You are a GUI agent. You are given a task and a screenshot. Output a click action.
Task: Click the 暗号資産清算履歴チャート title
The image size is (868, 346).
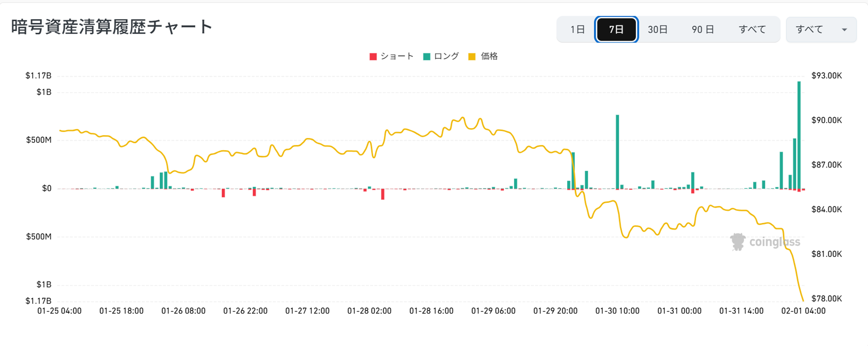pos(112,27)
